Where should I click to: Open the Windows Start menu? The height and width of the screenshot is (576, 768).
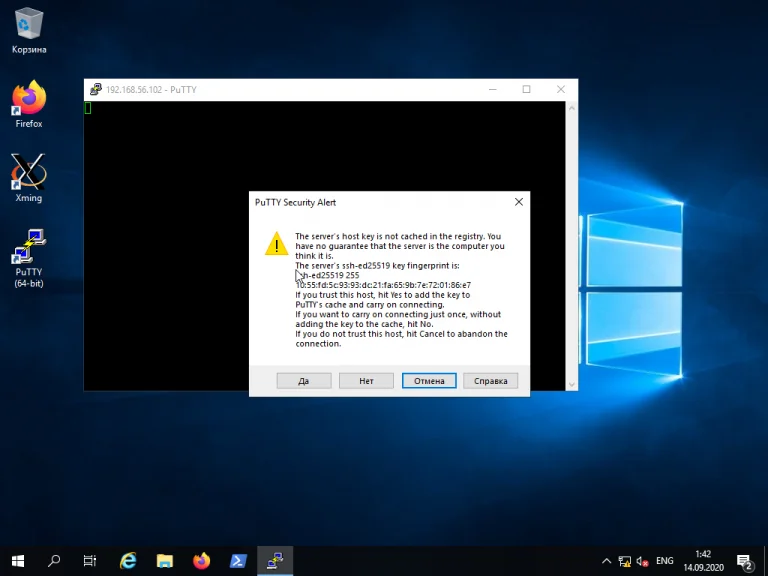point(18,561)
